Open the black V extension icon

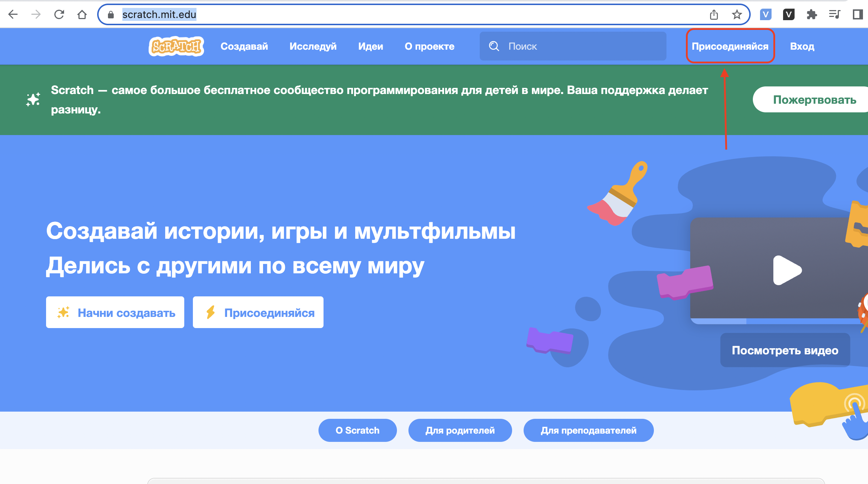(789, 14)
